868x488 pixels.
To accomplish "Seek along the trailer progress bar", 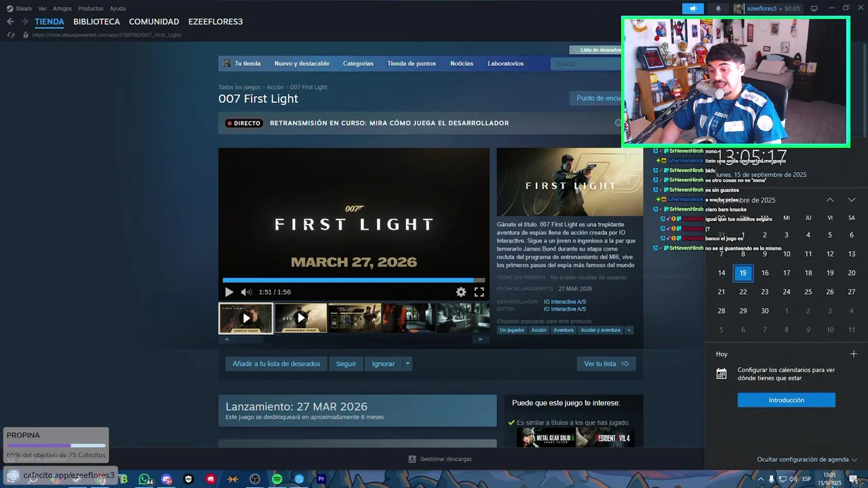I will pyautogui.click(x=354, y=280).
